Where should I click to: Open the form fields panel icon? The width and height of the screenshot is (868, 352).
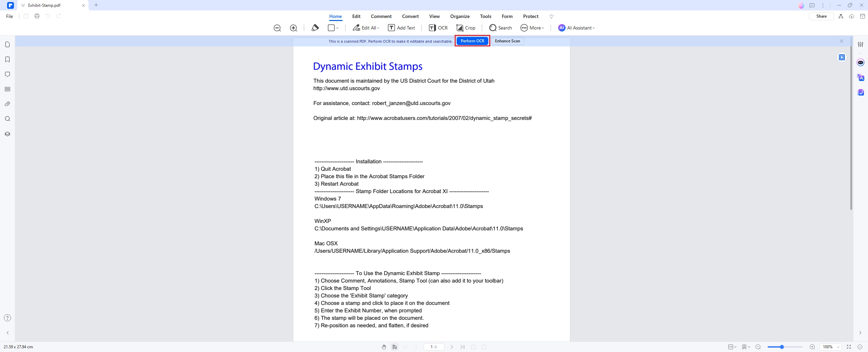click(x=7, y=89)
